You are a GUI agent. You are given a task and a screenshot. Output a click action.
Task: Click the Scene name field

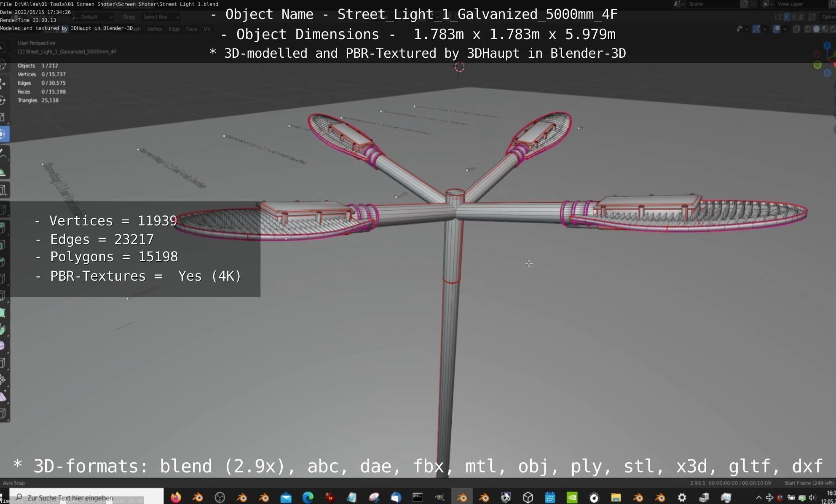pyautogui.click(x=712, y=4)
